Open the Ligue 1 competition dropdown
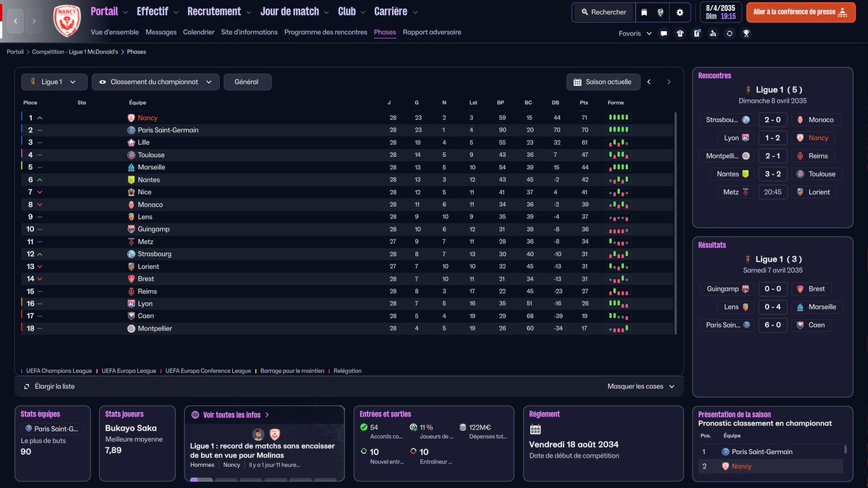Image resolution: width=868 pixels, height=488 pixels. 54,82
